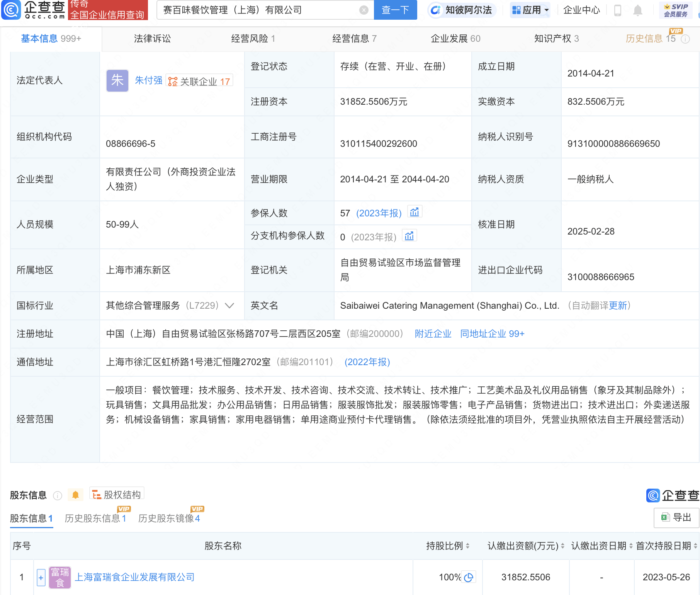Switch to the 企业发展 tab

[x=455, y=39]
